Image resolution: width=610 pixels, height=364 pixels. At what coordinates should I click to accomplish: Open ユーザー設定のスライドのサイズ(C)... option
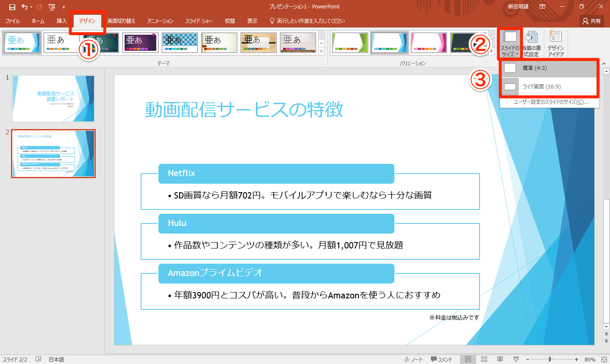(550, 102)
